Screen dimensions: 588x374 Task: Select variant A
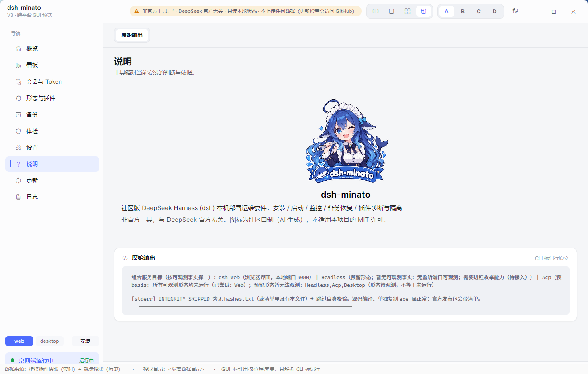447,12
